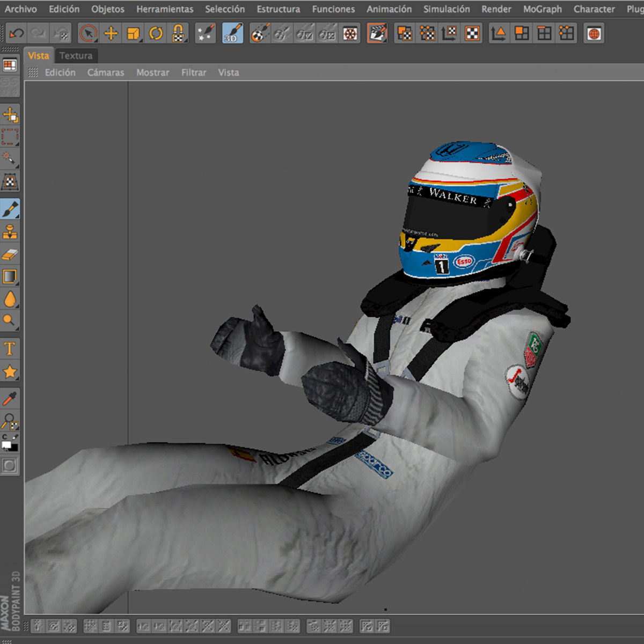This screenshot has height=644, width=644.
Task: Select the Brush paint tool
Action: (10, 209)
